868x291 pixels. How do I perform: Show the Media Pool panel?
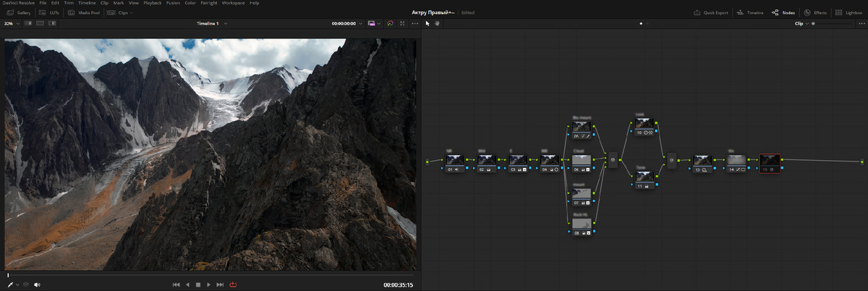pos(85,13)
